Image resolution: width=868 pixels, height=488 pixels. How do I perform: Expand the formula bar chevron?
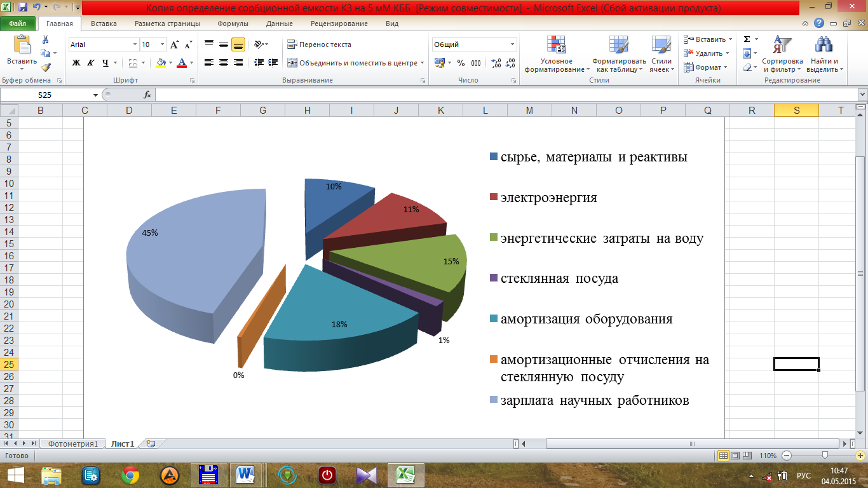click(862, 95)
